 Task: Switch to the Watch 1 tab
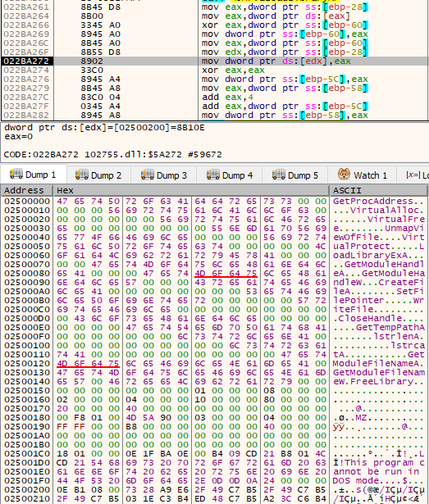coord(363,175)
